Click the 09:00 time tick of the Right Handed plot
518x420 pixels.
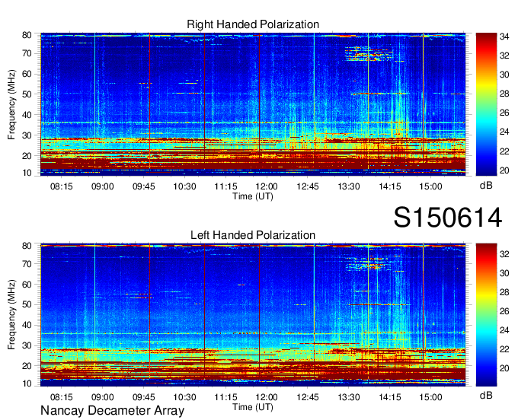click(x=102, y=186)
